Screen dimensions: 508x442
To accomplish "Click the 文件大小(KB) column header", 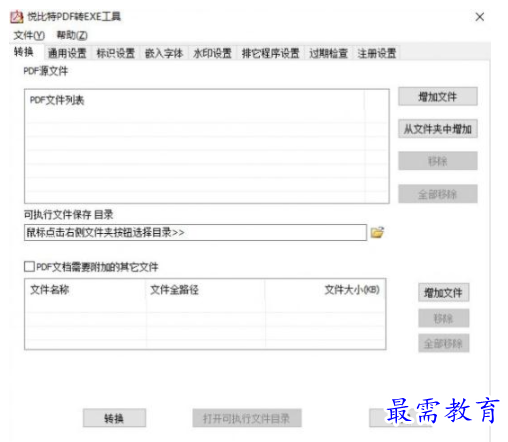I will click(x=325, y=289).
